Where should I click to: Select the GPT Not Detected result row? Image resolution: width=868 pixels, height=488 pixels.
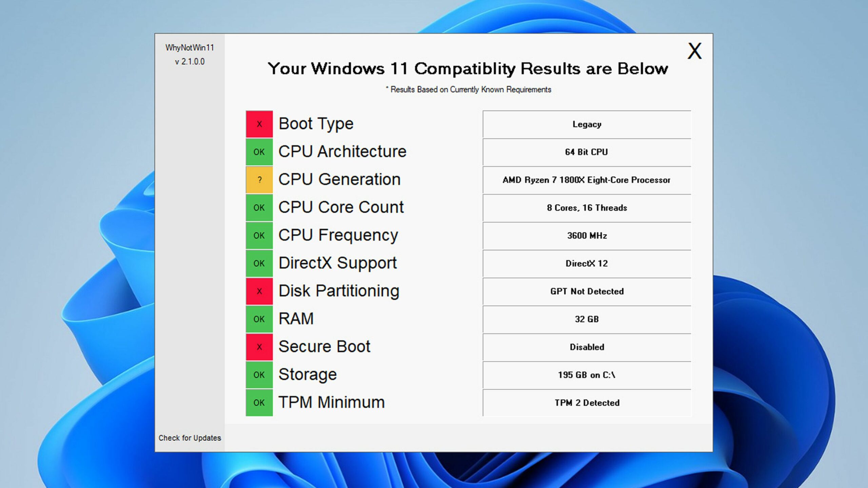point(586,291)
